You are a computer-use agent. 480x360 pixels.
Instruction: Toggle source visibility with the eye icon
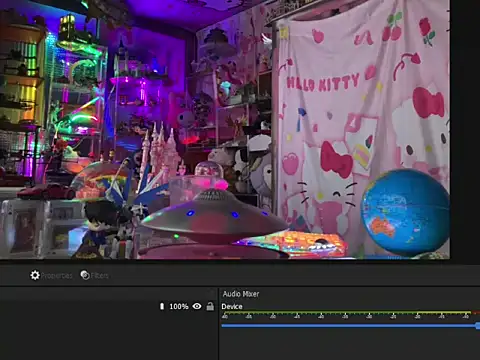[x=197, y=306]
